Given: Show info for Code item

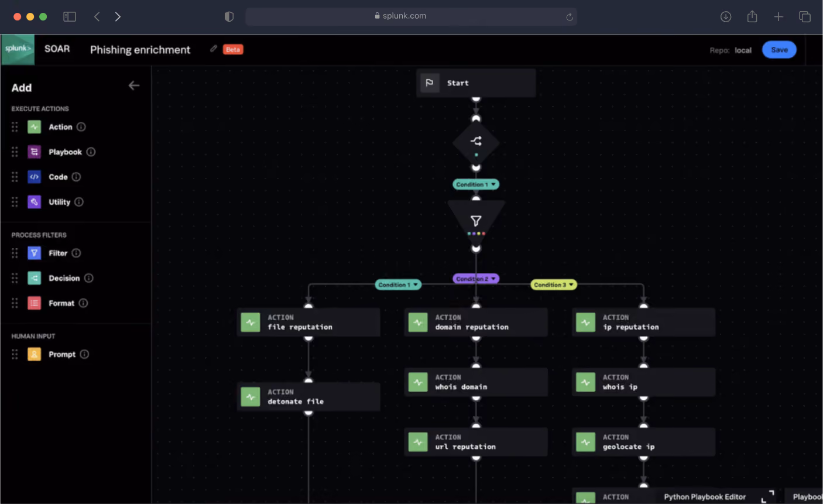Looking at the screenshot, I should tap(76, 177).
